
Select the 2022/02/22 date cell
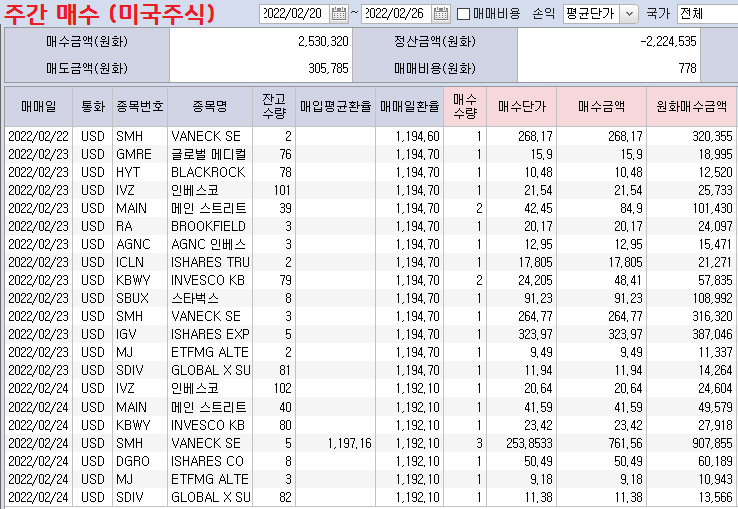point(39,136)
